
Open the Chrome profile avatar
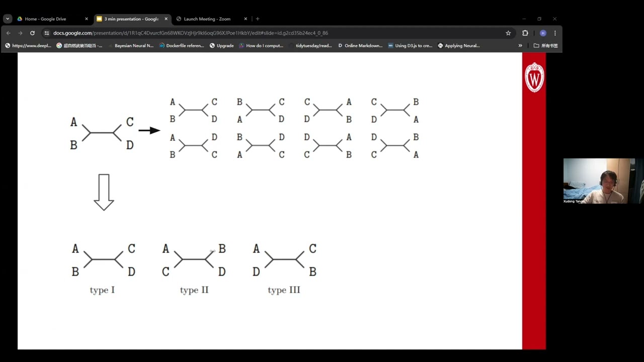[x=543, y=33]
